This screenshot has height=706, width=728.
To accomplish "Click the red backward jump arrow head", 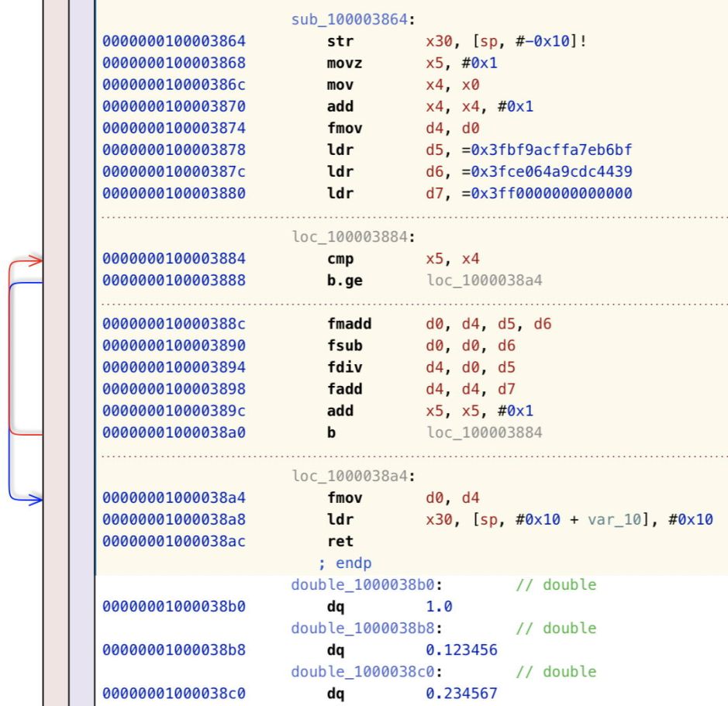I will tap(36, 262).
